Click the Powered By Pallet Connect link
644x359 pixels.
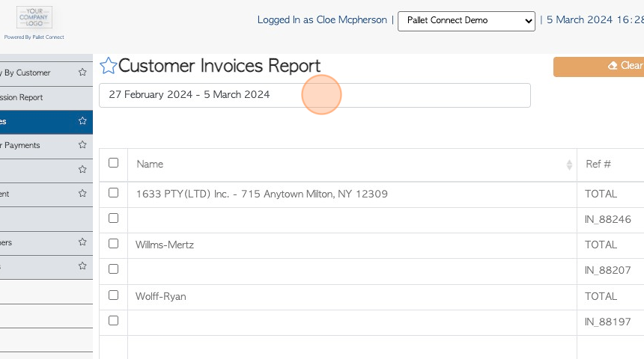(34, 37)
